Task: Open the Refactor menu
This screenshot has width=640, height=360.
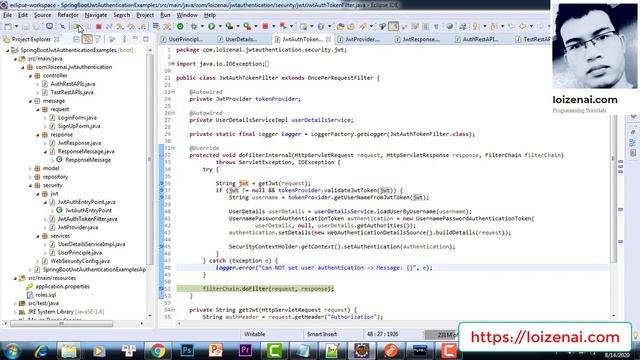Action: coord(68,15)
